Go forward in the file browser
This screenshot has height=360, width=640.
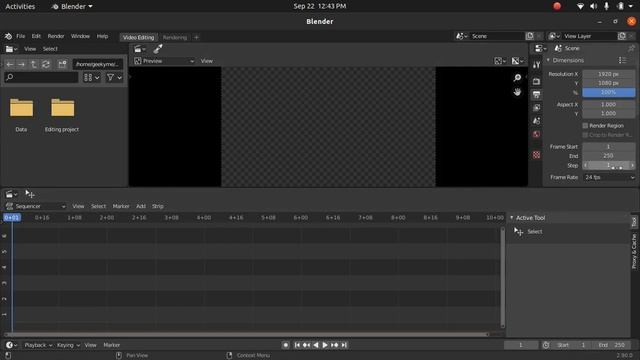point(21,64)
